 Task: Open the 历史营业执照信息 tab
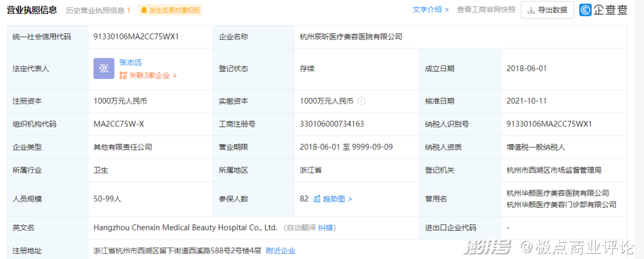coord(98,10)
